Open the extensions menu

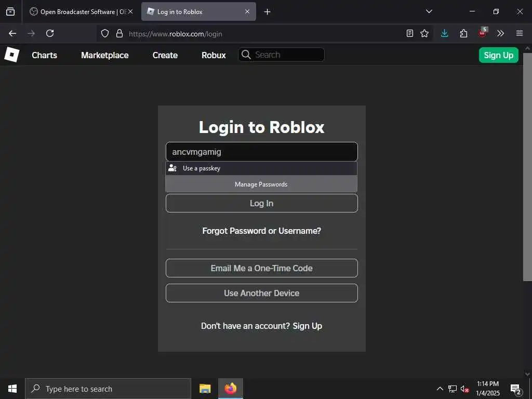tap(463, 33)
